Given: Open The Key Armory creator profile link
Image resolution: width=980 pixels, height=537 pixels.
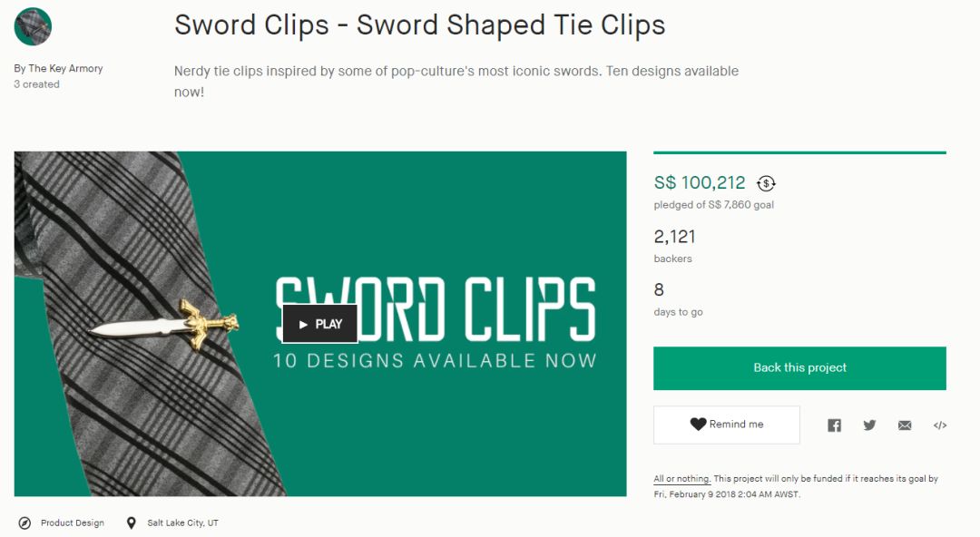Looking at the screenshot, I should click(x=58, y=69).
